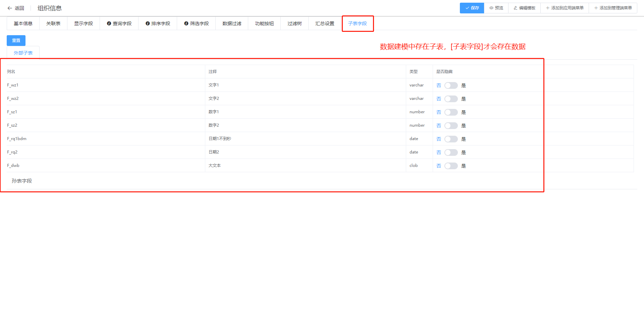Click the blue 重置 button
Image resolution: width=644 pixels, height=314 pixels.
(x=16, y=41)
